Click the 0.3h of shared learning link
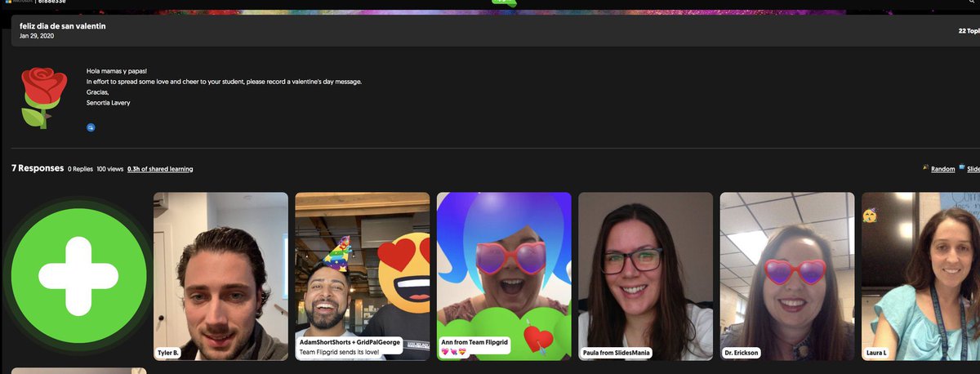Screen dimensions: 980x374 (160, 169)
